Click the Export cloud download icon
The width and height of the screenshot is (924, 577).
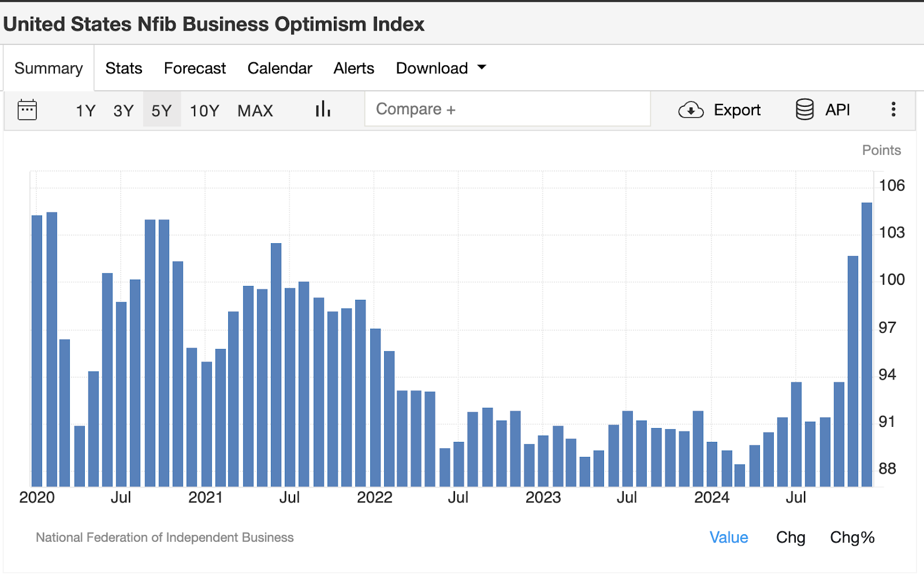click(x=691, y=110)
